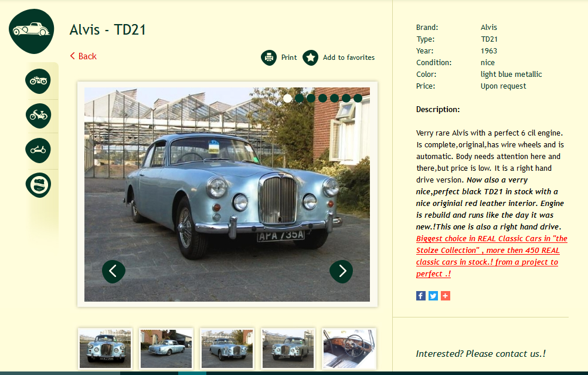The image size is (588, 375).
Task: Select the moped category icon
Action: pos(38,116)
